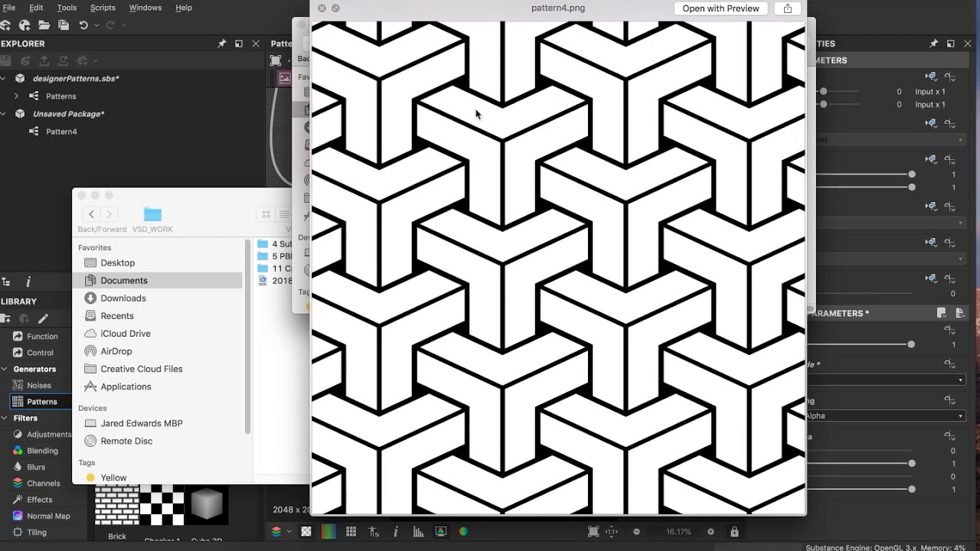The image size is (980, 551).
Task: Zoom in with plus button in 2D view
Action: coord(710,531)
